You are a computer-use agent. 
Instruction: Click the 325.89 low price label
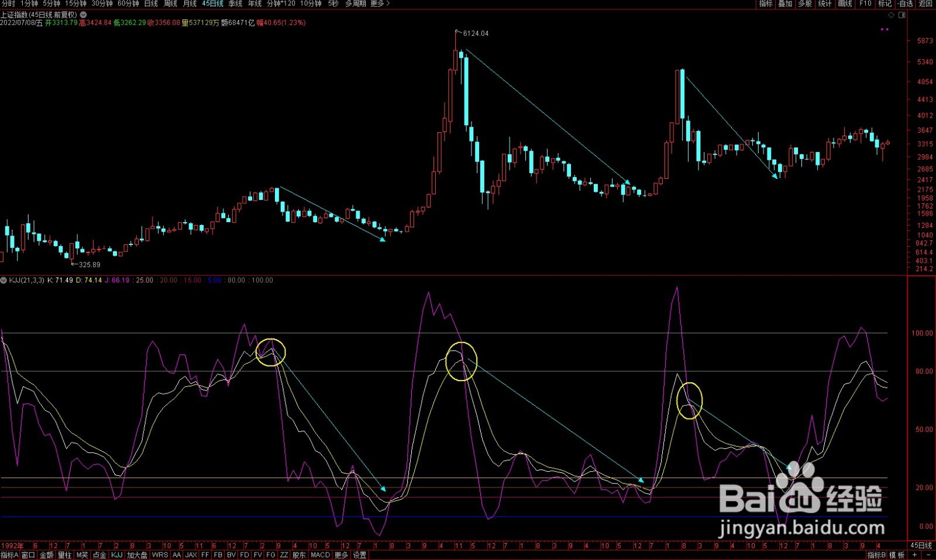pyautogui.click(x=90, y=265)
